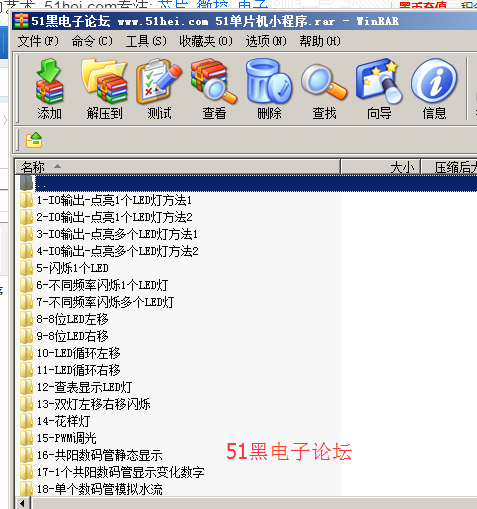Select folder 1-IO输出-点亮1个LED灯方法1

click(114, 200)
